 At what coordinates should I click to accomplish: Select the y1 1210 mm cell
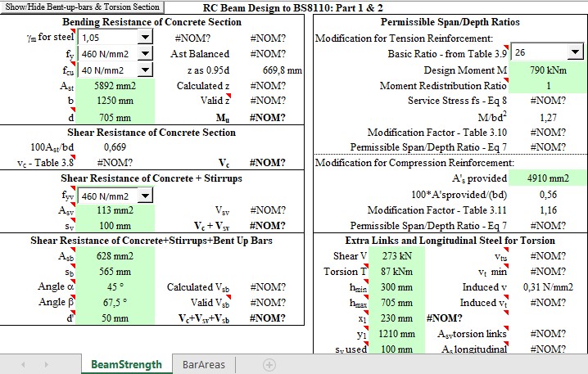[x=396, y=334]
